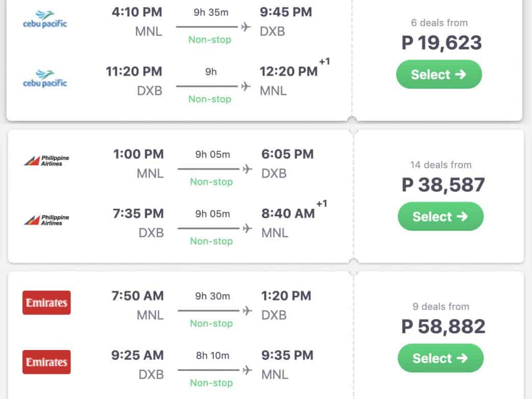Open the "14 deals from" text
This screenshot has width=532, height=399.
(x=441, y=165)
